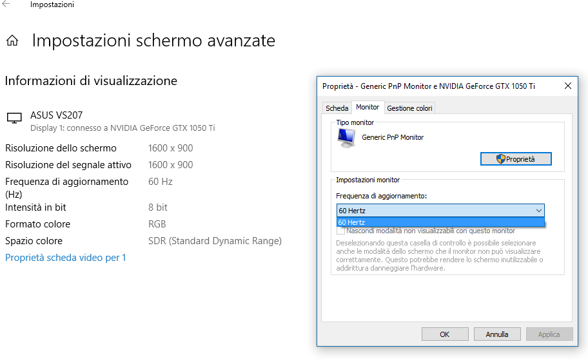Click the 60 Hz refresh value
Screen dimensions: 588x364
tap(161, 182)
